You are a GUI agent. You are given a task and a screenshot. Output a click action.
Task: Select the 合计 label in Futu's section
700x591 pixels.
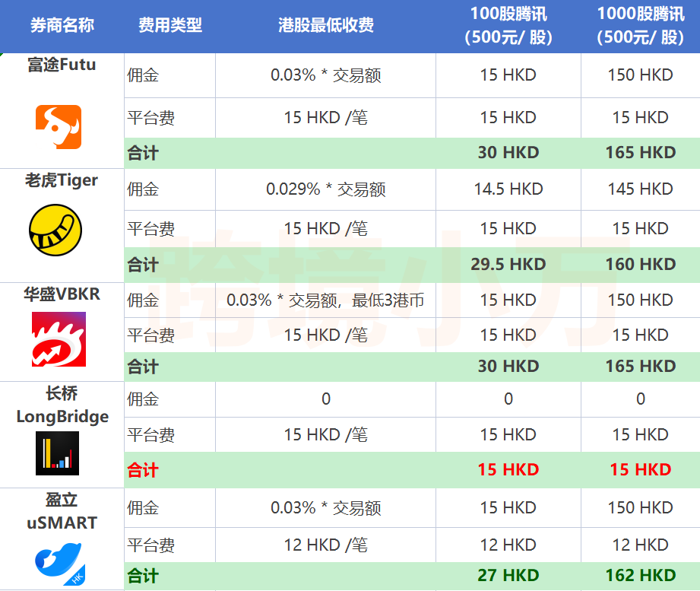[x=143, y=153]
